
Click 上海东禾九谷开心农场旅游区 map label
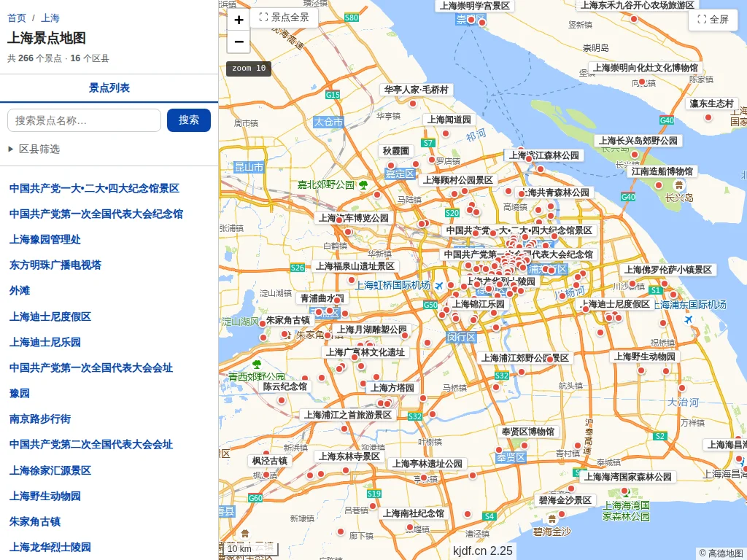point(637,5)
